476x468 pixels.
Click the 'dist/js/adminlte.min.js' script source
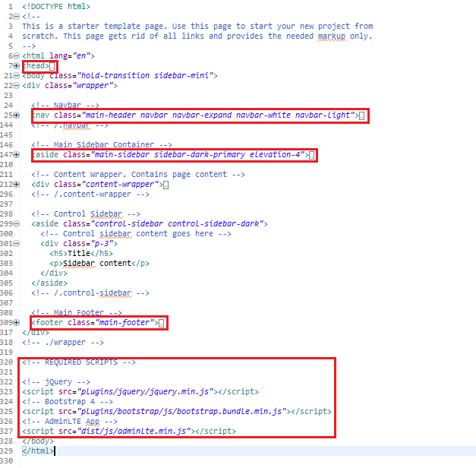pyautogui.click(x=134, y=432)
